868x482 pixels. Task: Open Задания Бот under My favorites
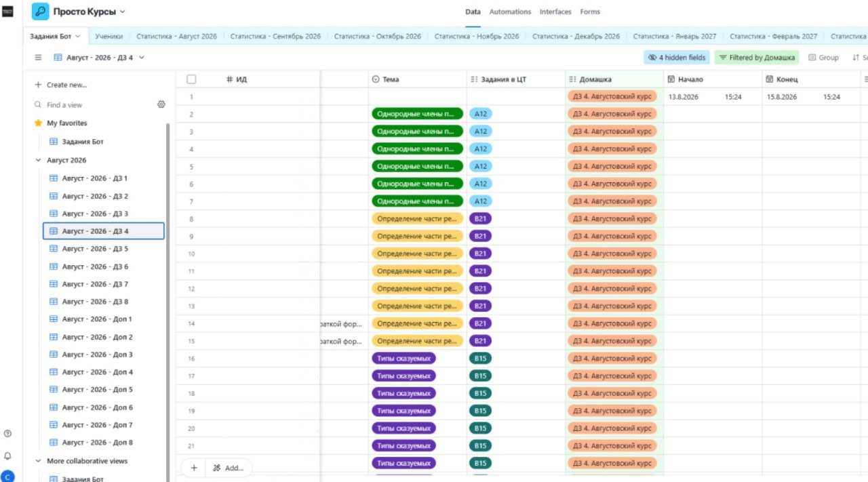pyautogui.click(x=103, y=142)
